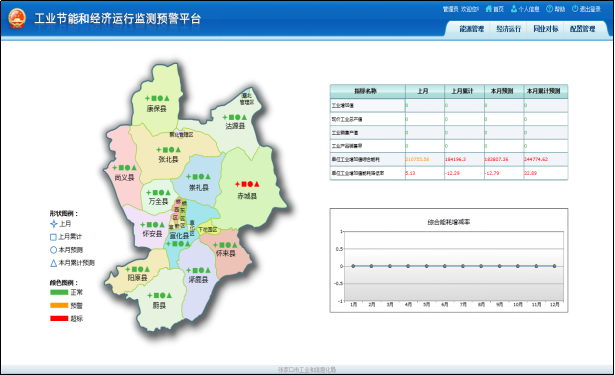Open the 同业对标 tab
This screenshot has width=615, height=375.
[x=545, y=29]
